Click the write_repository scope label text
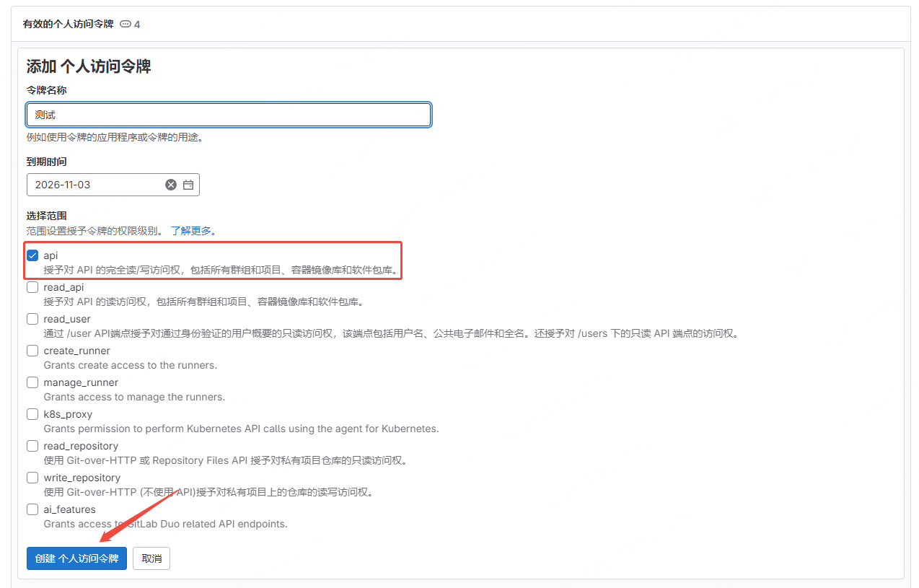 pos(82,478)
